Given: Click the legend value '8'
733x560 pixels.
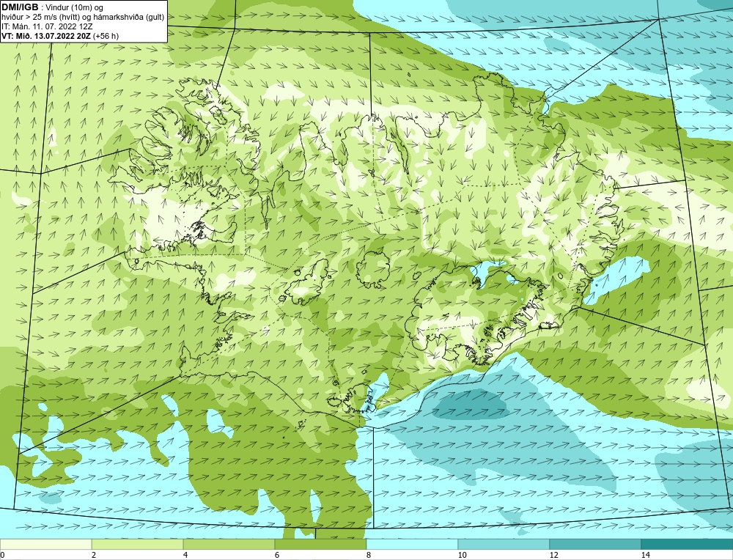Looking at the screenshot, I should (x=369, y=555).
